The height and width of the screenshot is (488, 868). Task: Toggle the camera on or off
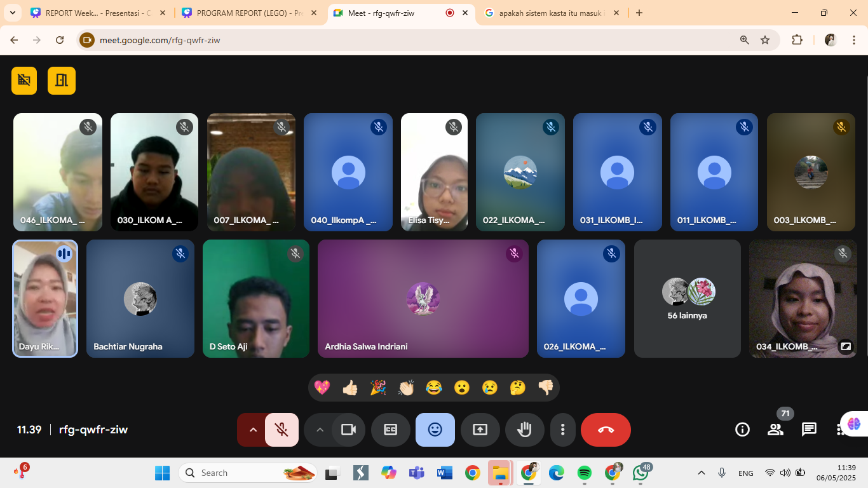point(348,430)
